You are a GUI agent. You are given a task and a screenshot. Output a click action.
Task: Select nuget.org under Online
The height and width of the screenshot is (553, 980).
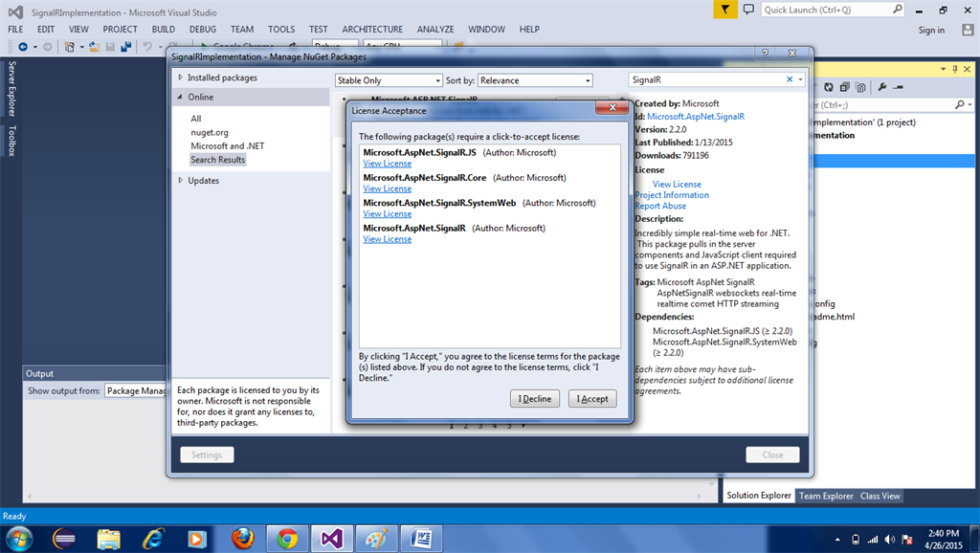pos(210,132)
